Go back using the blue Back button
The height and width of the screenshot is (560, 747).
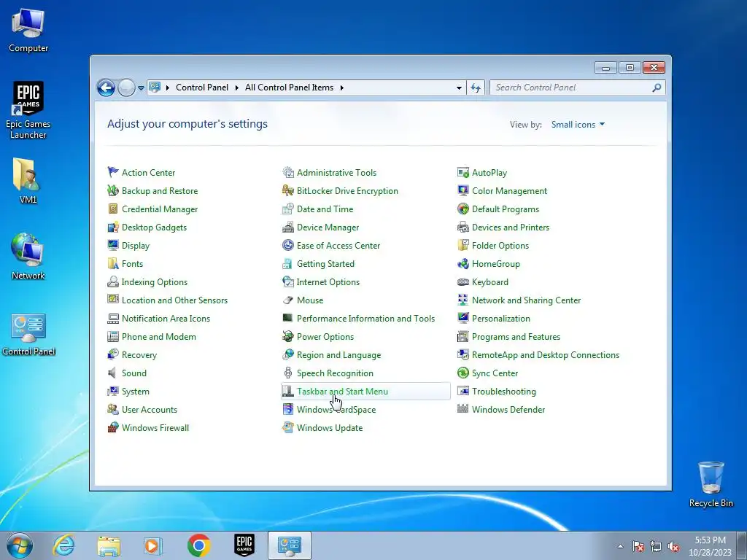(106, 87)
